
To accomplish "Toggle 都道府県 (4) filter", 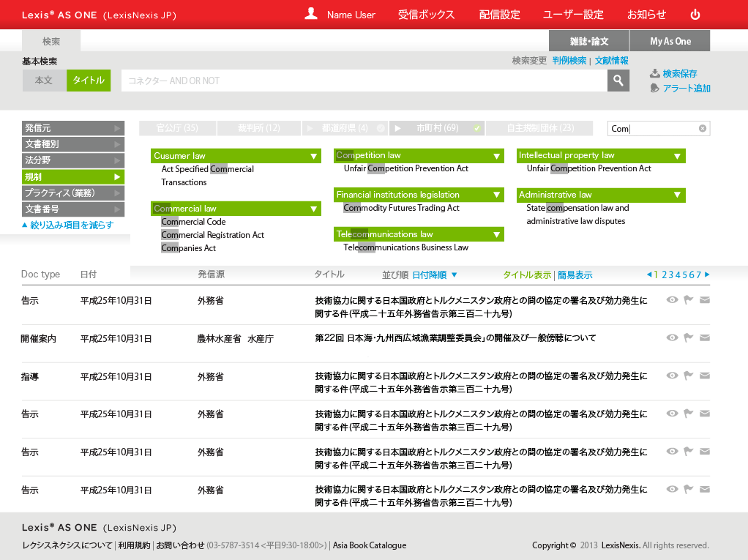I will click(345, 128).
